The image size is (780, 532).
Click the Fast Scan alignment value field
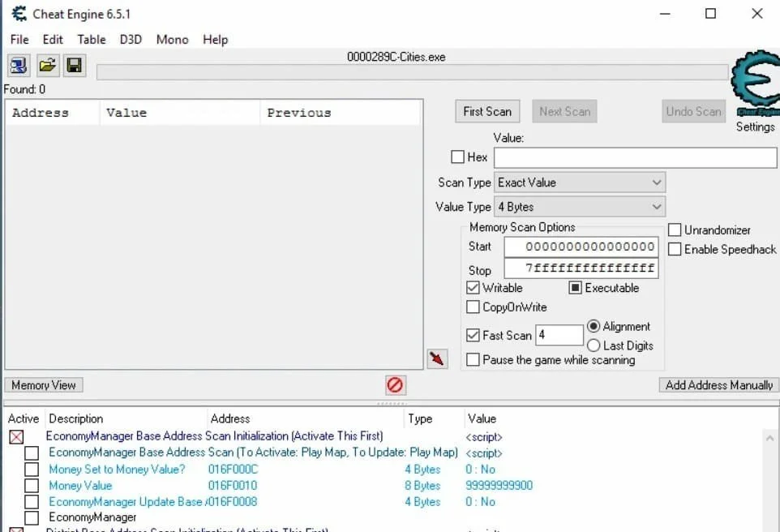point(559,335)
